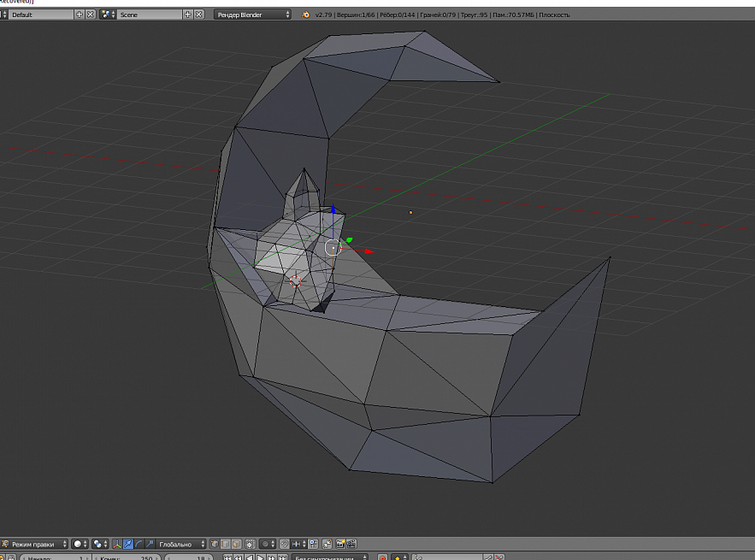Add a new screen layout next to Default

(80, 15)
